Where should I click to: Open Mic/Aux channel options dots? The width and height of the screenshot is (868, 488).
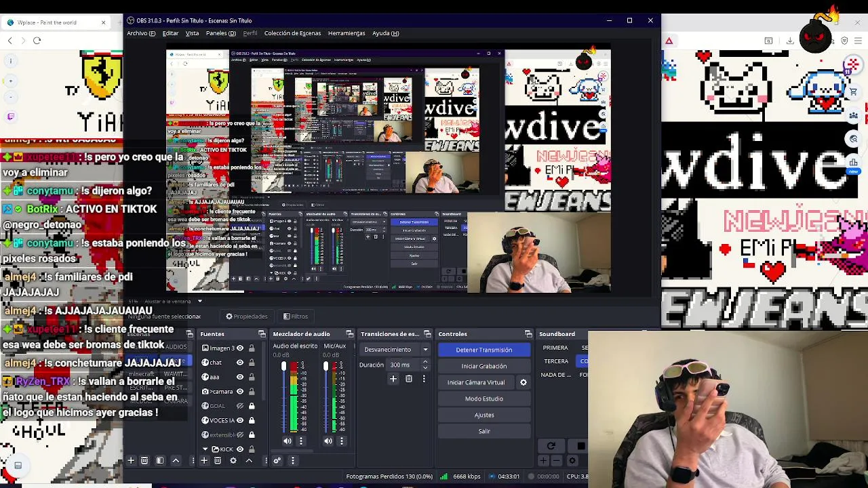(342, 441)
